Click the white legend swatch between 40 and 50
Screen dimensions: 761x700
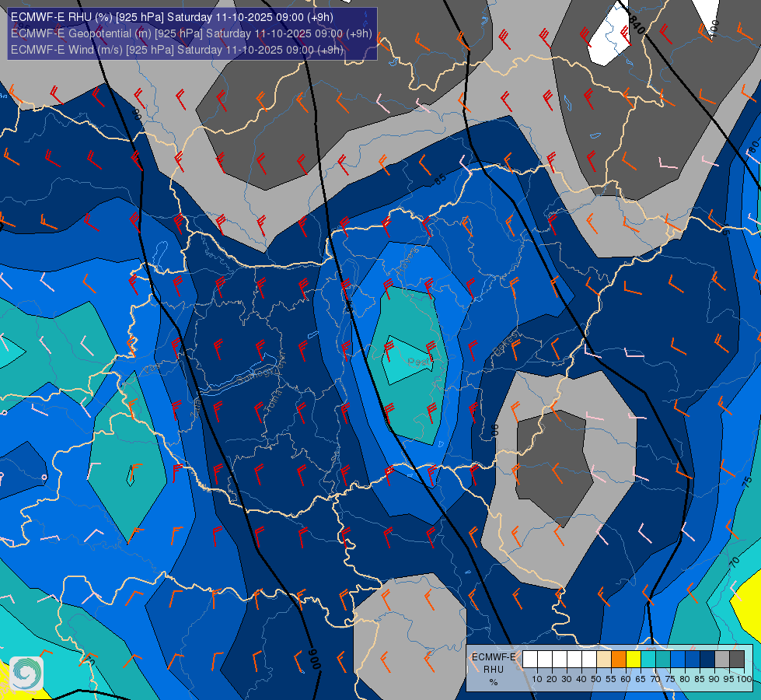pos(588,659)
